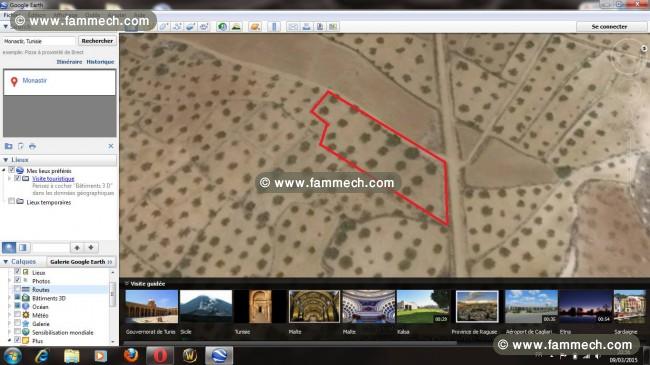Collapse the Calques panel
Viewport: 650px width, 365px height.
pyautogui.click(x=6, y=262)
